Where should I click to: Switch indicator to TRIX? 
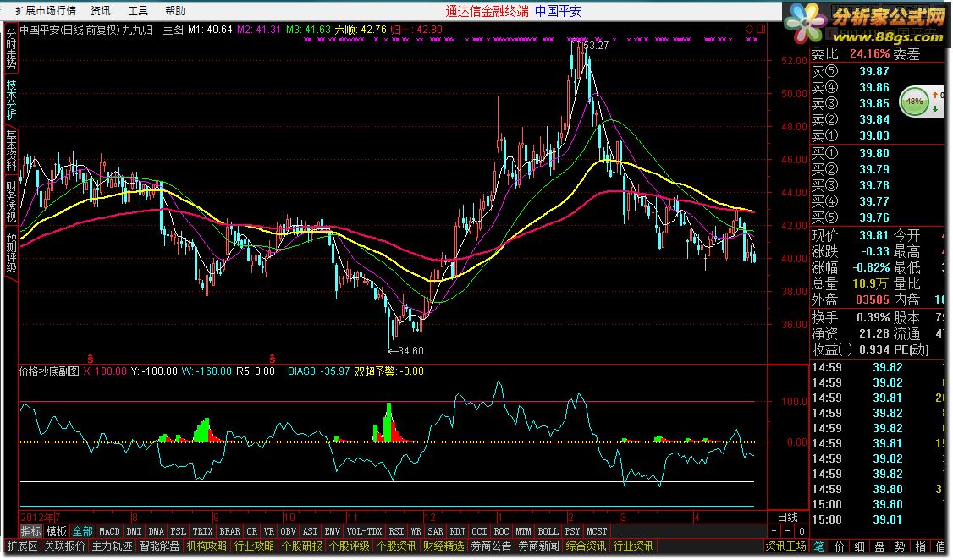click(x=202, y=531)
